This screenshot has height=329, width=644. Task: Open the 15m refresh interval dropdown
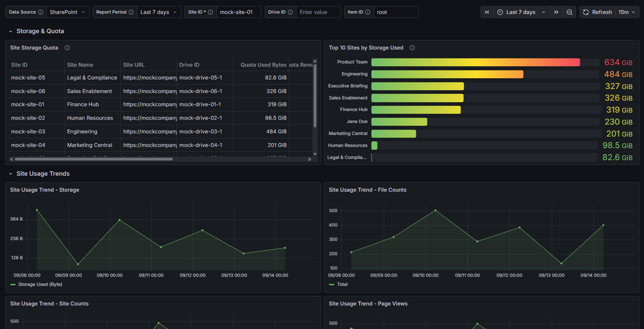coord(627,12)
